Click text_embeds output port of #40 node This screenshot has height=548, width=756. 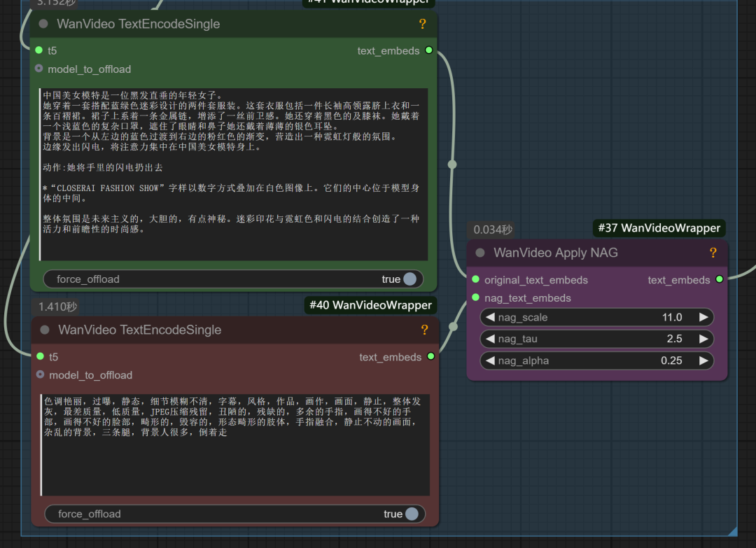[430, 356]
